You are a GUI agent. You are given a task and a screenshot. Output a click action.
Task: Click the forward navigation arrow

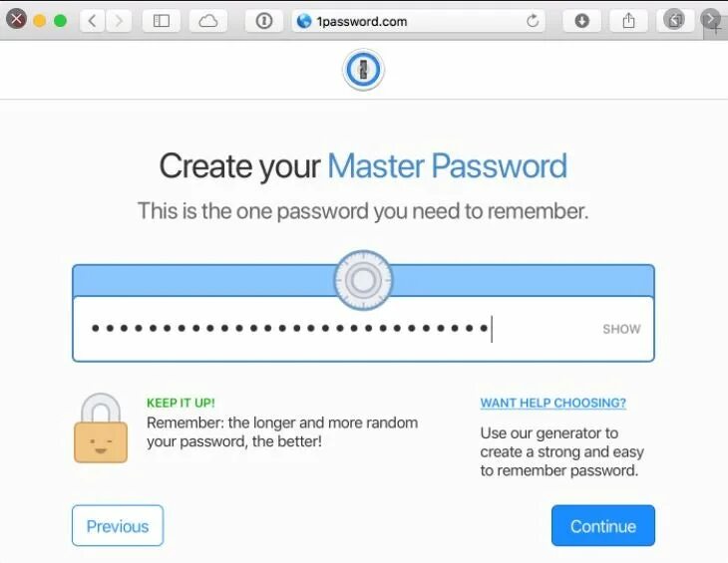(x=120, y=21)
